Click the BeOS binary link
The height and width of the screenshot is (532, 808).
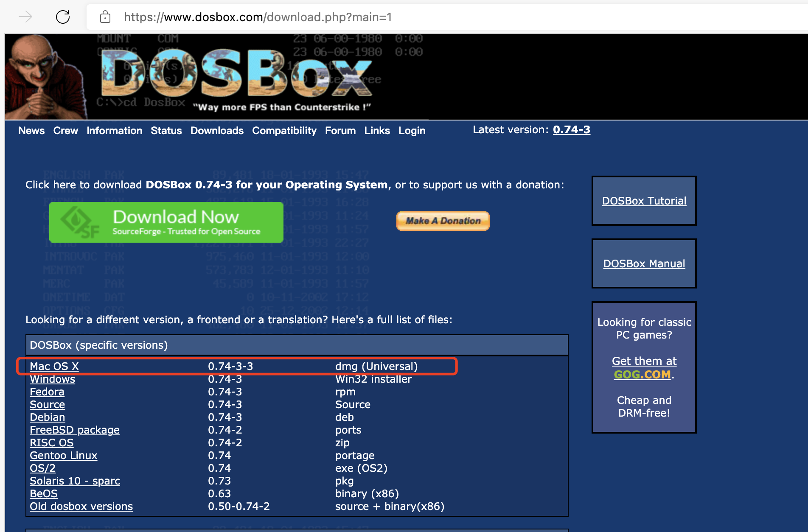point(44,493)
